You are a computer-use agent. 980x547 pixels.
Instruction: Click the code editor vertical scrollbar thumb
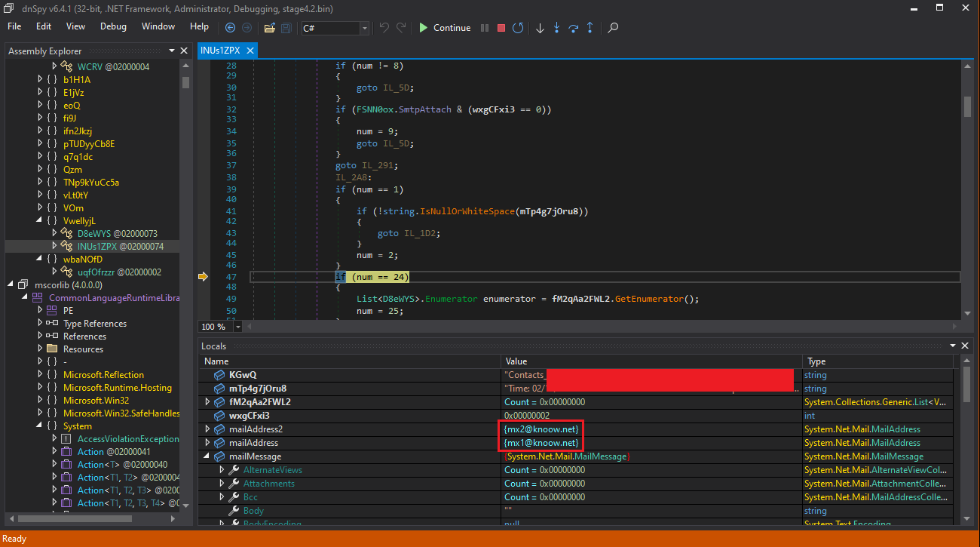point(967,106)
